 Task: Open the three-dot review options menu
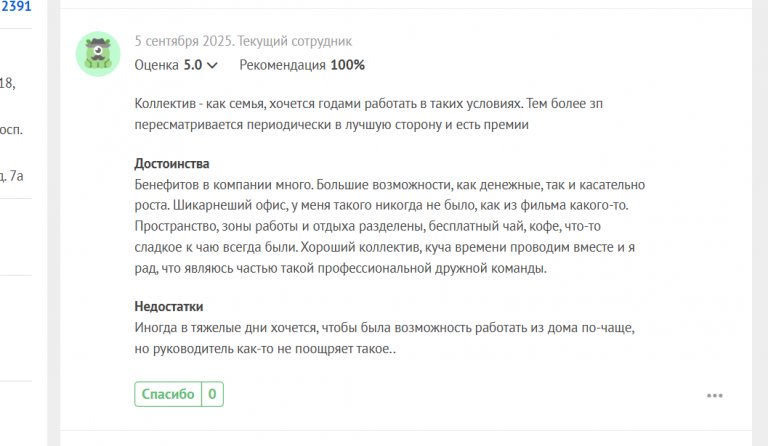pyautogui.click(x=715, y=396)
